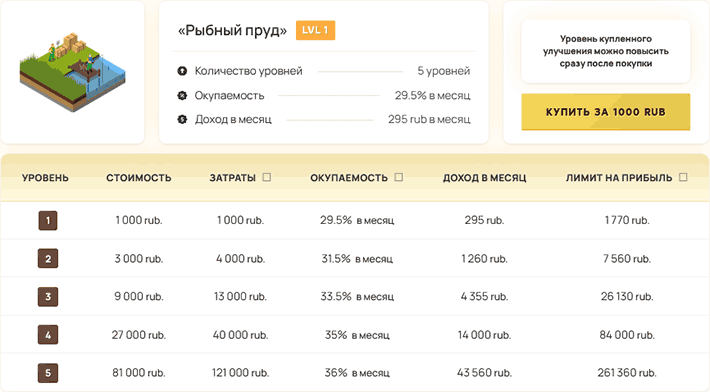
Task: Click the level count arrow icon
Action: (182, 71)
